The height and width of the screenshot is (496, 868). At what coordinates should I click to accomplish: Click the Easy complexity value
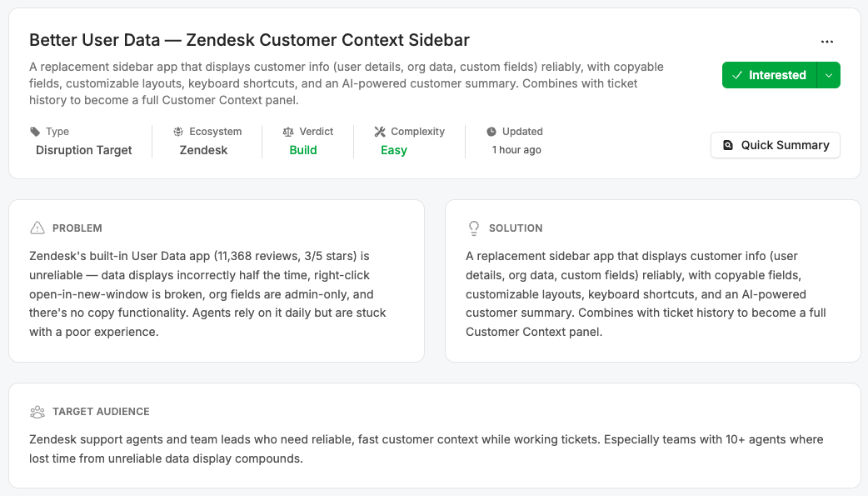(x=394, y=150)
